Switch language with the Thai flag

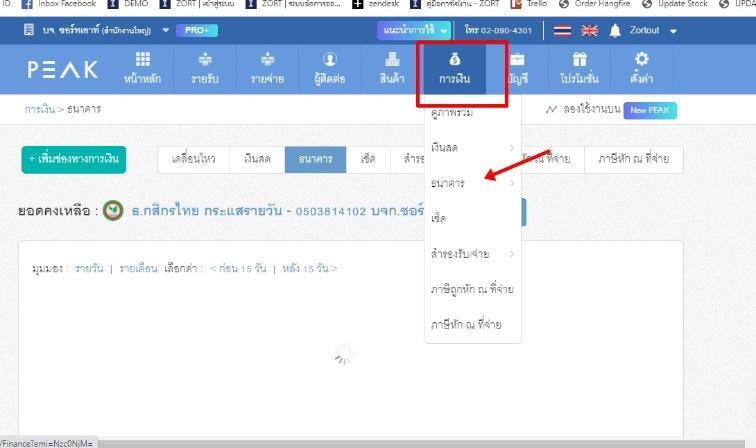click(x=562, y=31)
